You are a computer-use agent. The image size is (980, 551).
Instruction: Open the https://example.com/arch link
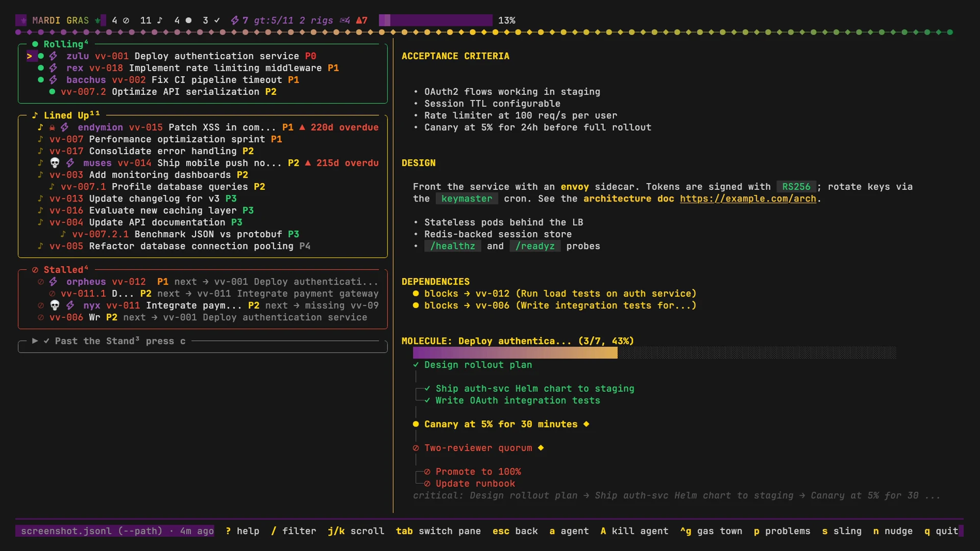[748, 198]
